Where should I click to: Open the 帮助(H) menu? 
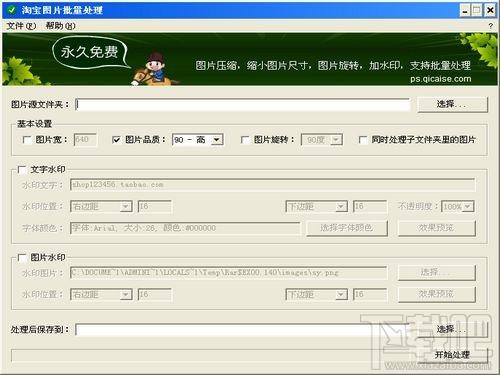pos(60,26)
